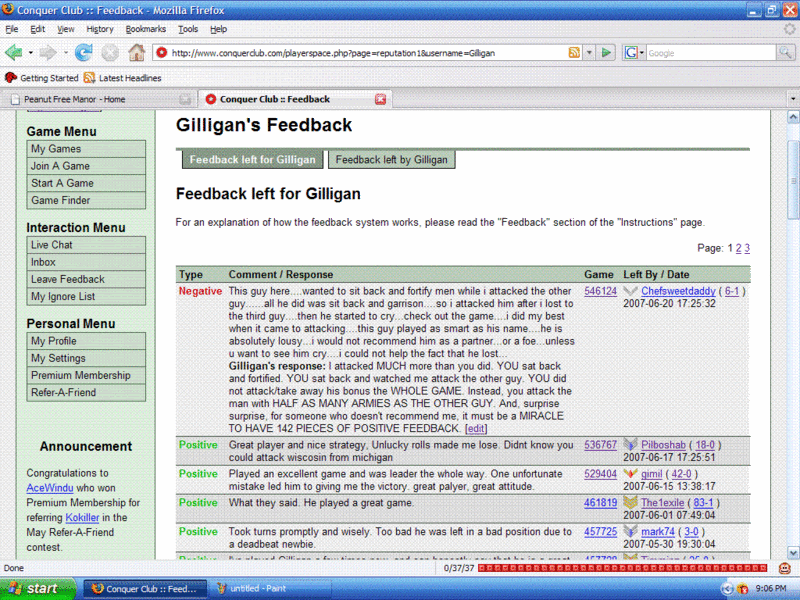Viewport: 800px width, 600px height.
Task: Select the Feedback left for Gilligan tab
Action: pos(253,160)
